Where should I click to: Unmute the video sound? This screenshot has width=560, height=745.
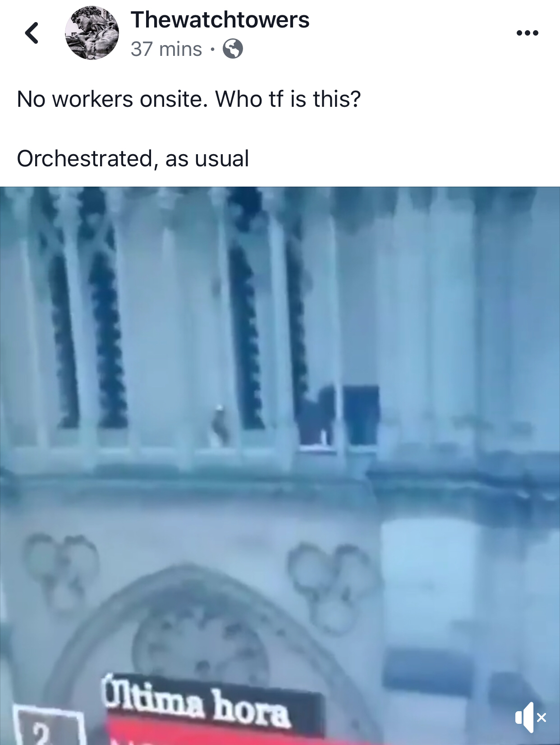coord(530,717)
